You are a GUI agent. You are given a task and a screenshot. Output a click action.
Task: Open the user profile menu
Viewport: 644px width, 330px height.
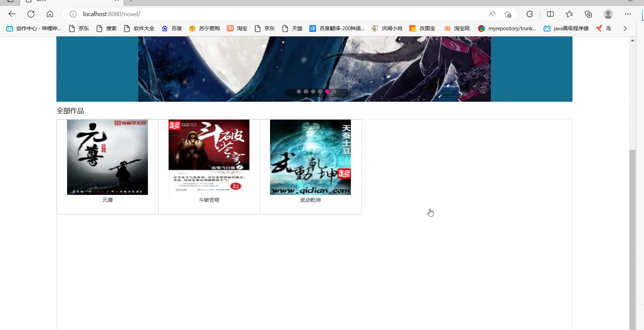click(608, 14)
